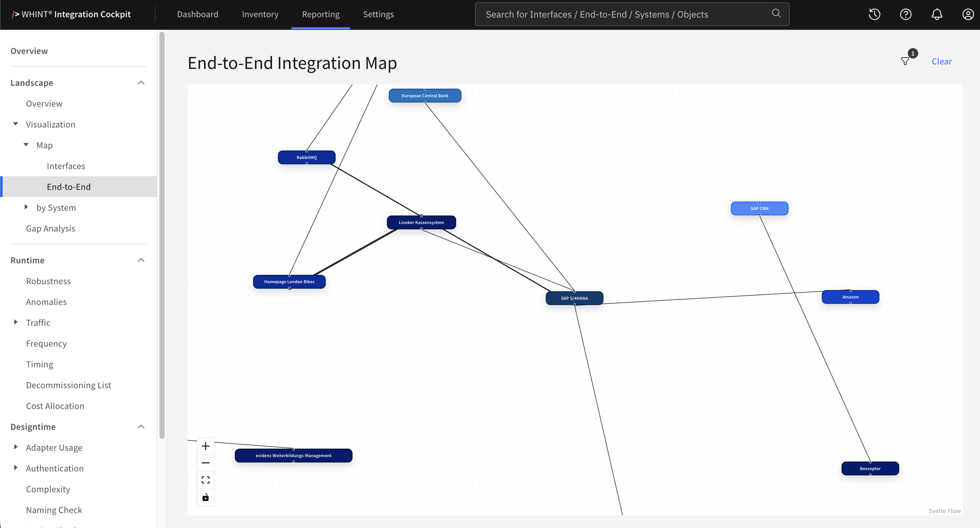
Task: Select the SAP S/4HANA node
Action: pyautogui.click(x=575, y=298)
